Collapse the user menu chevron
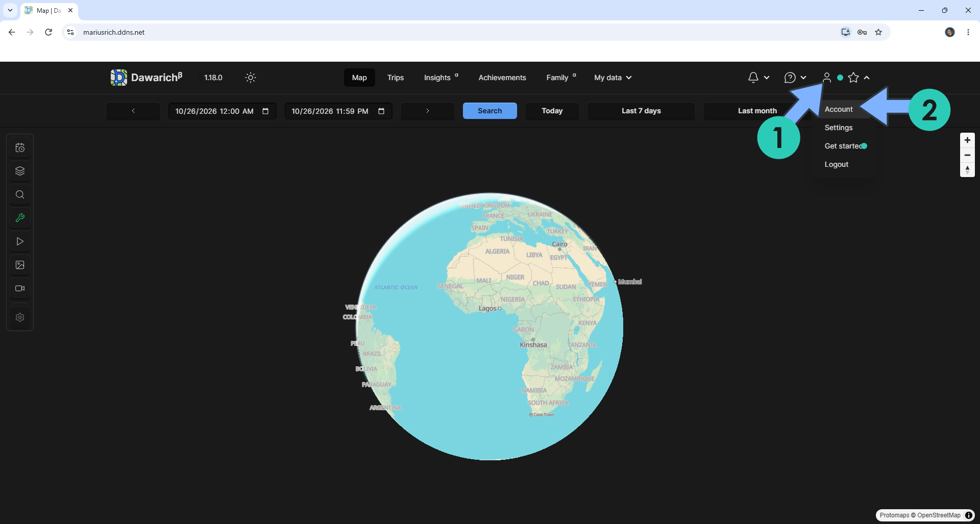The image size is (980, 524). click(867, 78)
